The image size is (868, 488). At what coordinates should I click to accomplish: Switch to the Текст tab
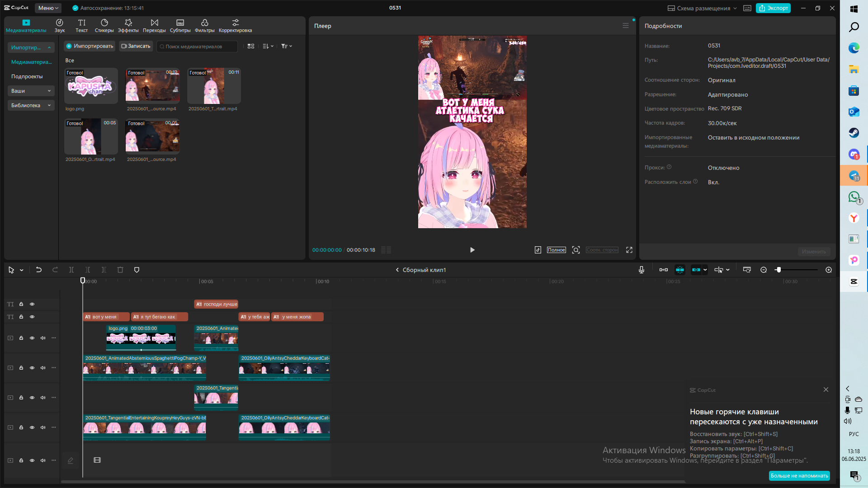[x=81, y=25]
